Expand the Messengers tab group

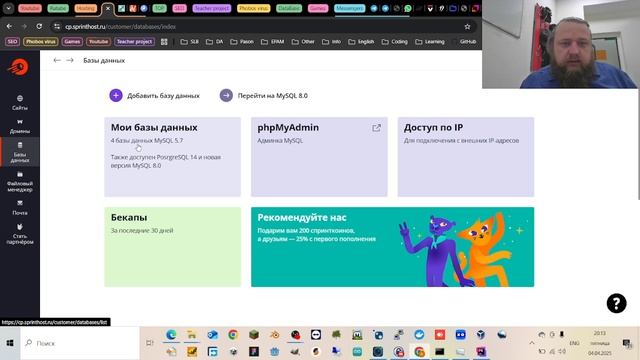click(349, 8)
